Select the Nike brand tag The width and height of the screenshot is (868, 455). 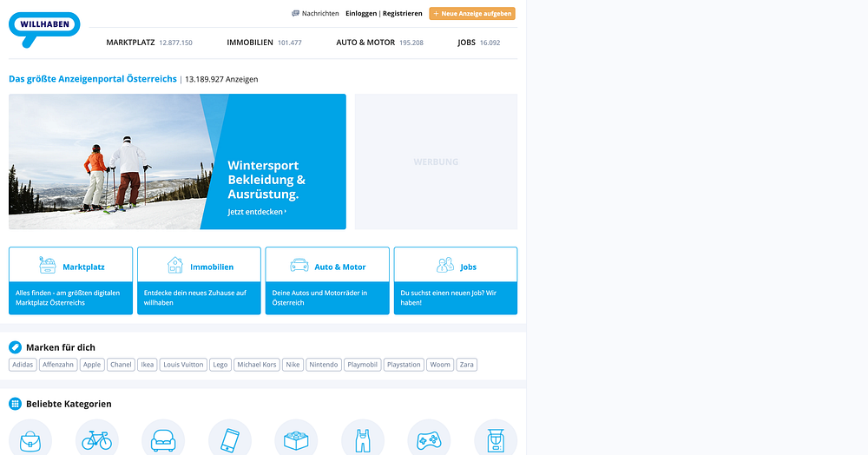coord(293,365)
